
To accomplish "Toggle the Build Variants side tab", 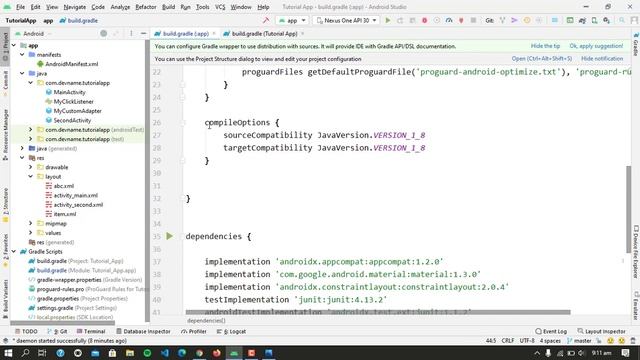I will 5,299.
